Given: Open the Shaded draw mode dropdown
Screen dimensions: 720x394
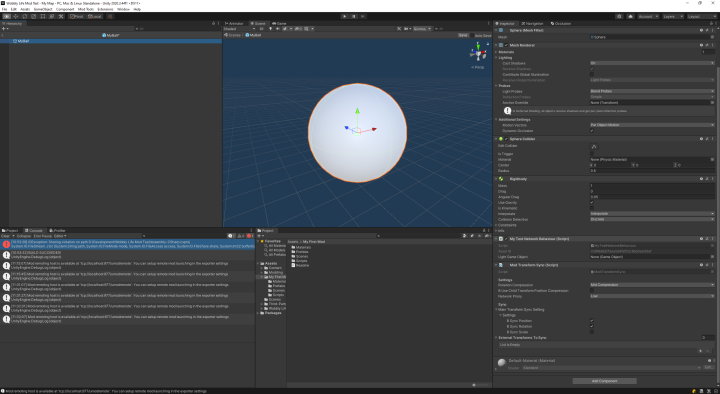Looking at the screenshot, I should (x=238, y=28).
